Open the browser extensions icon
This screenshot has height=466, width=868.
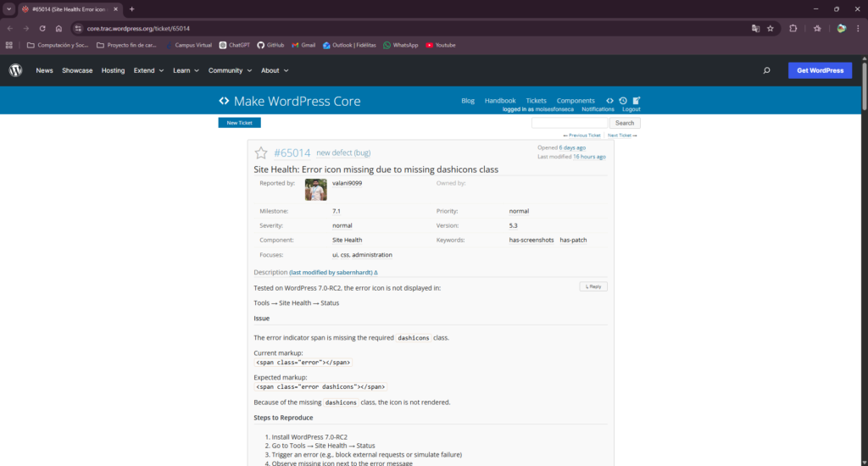793,28
